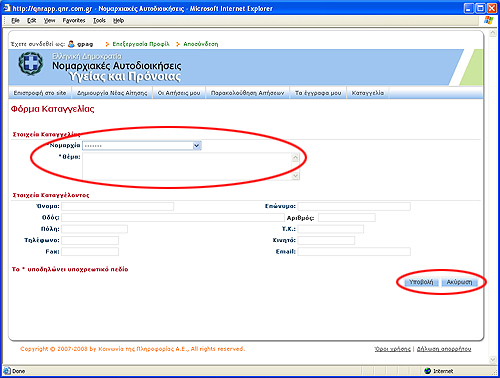Click the Υποβολή submit button
500x378 pixels.
tap(421, 282)
